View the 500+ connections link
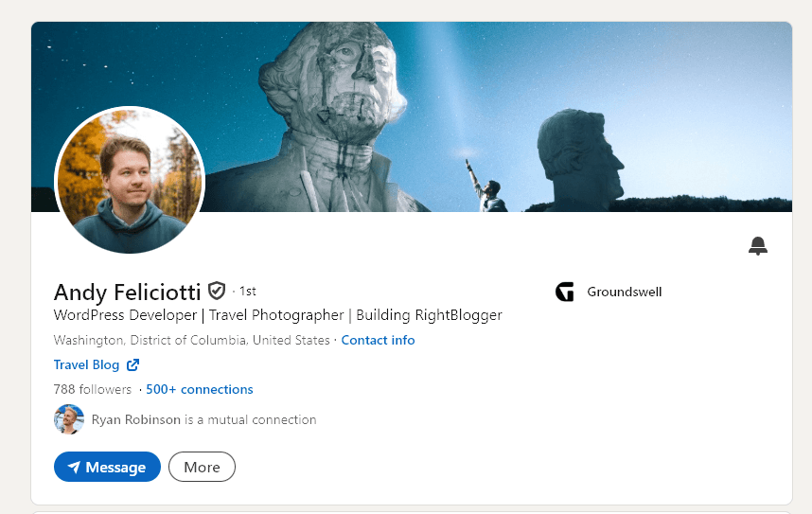 click(200, 389)
